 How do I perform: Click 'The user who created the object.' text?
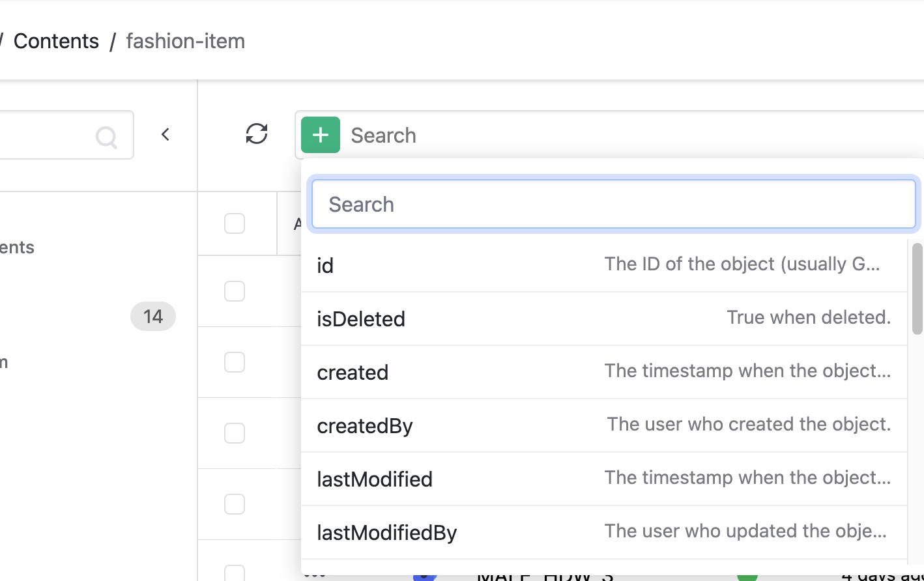click(x=749, y=424)
